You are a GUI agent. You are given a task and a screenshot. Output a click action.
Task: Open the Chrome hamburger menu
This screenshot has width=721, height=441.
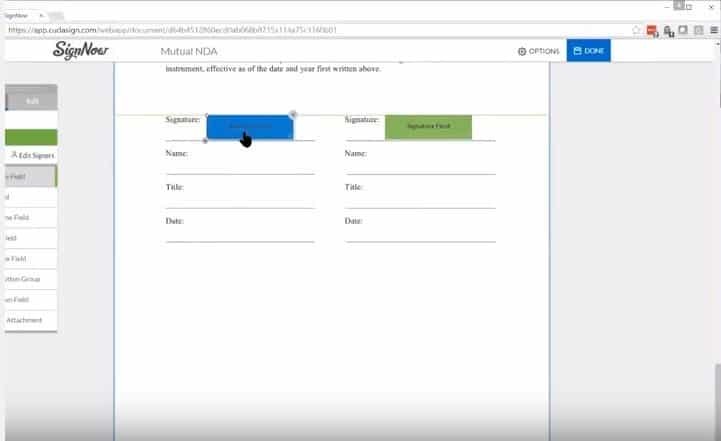712,30
